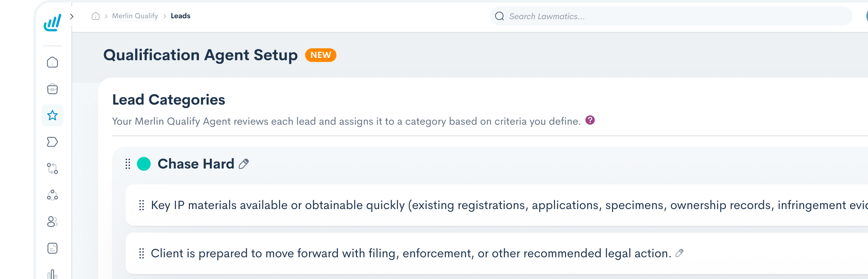
Task: Go to Merlin Qualify breadcrumb link
Action: pos(135,16)
